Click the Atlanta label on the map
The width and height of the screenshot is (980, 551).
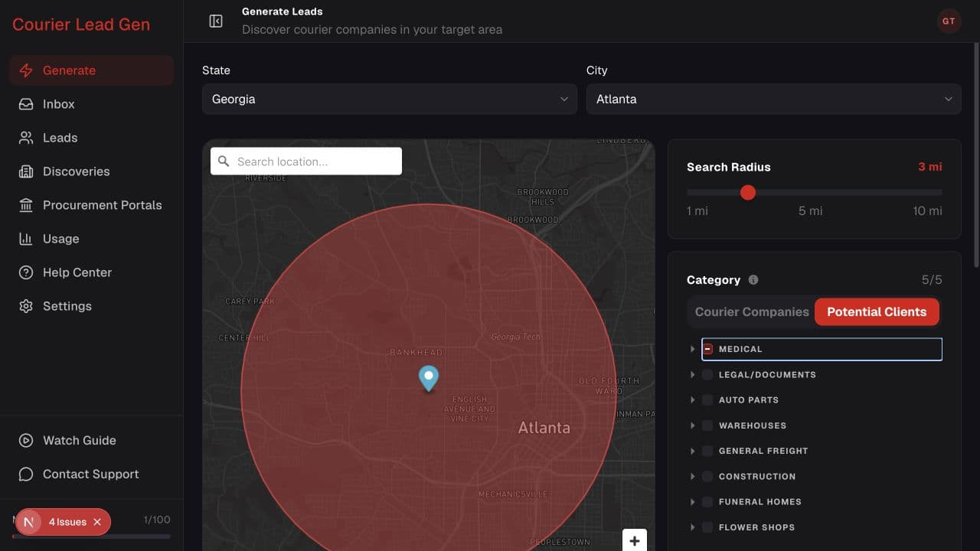[x=544, y=428]
